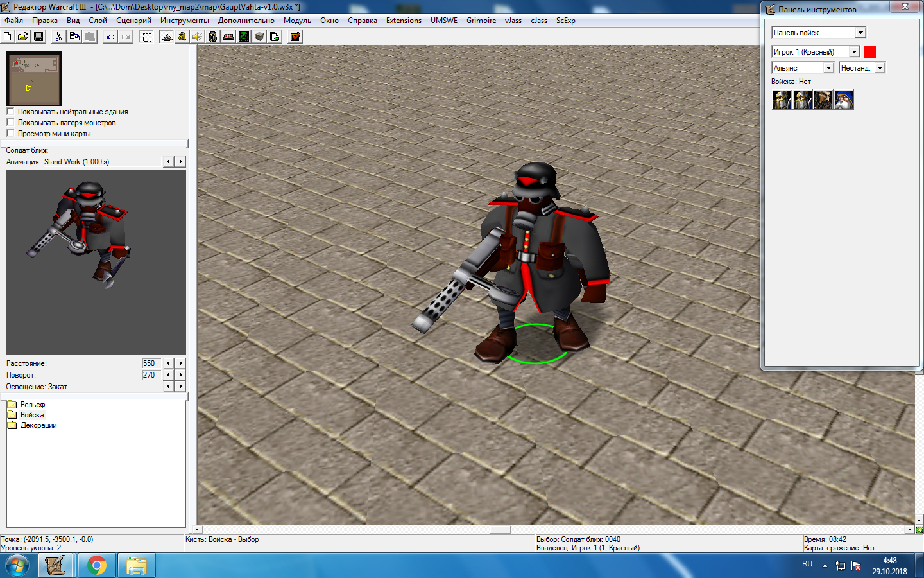Launch Google Chrome from the taskbar
The image size is (924, 578).
pos(97,566)
